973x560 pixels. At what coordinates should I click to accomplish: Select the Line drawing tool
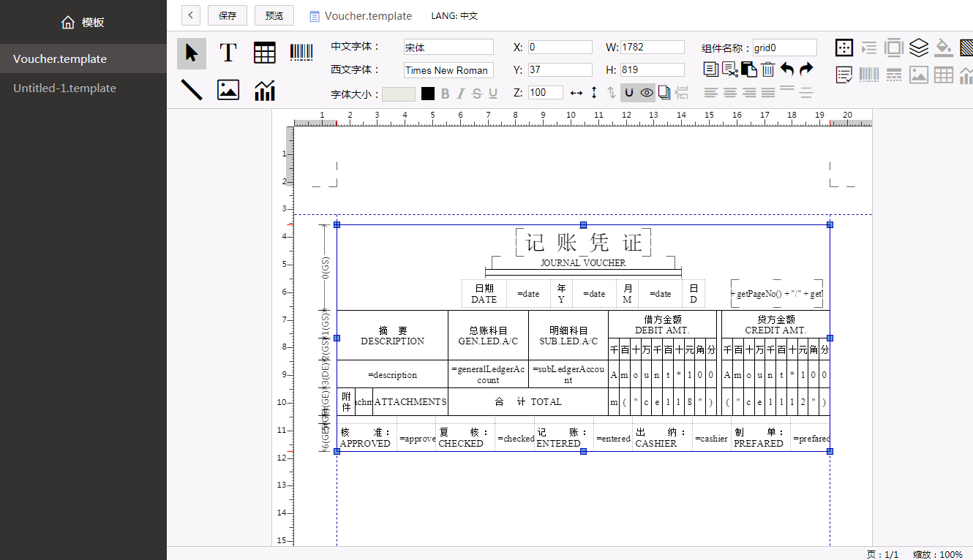192,90
